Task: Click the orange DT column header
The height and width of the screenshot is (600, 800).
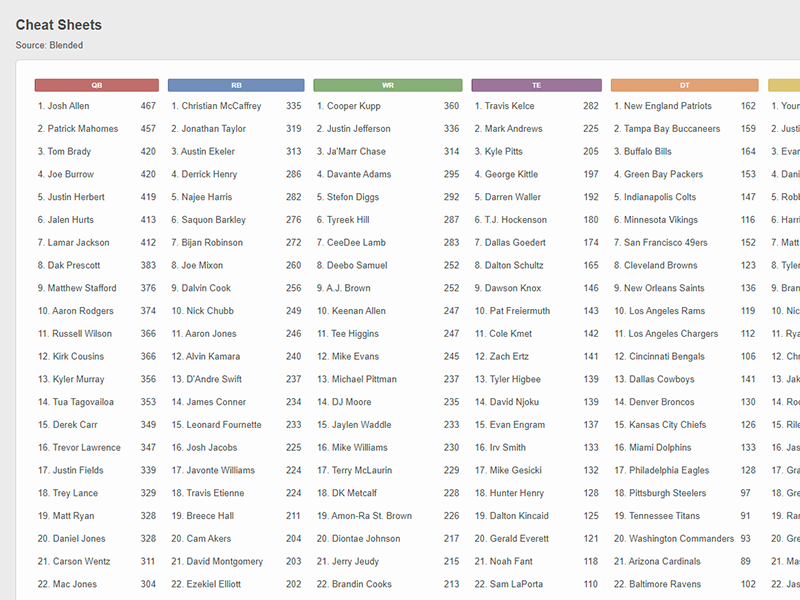Action: pos(684,85)
